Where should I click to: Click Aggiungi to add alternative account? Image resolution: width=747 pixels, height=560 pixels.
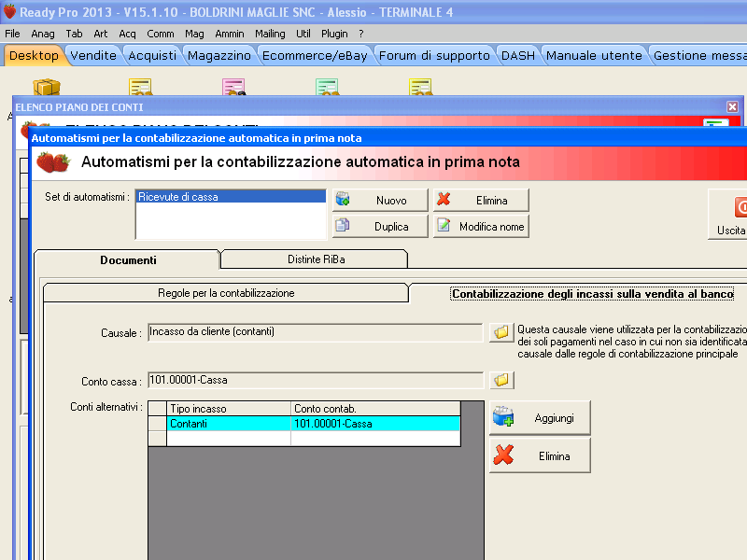(x=540, y=417)
